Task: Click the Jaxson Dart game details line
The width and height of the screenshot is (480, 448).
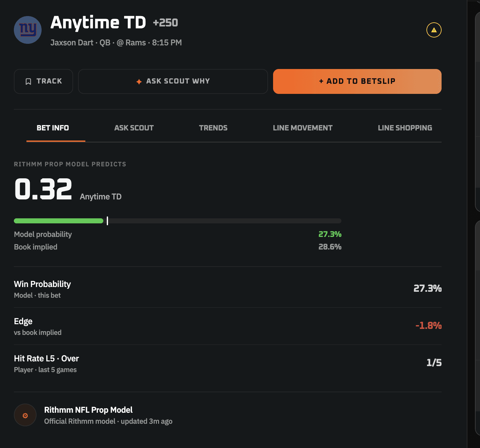Action: click(x=116, y=43)
